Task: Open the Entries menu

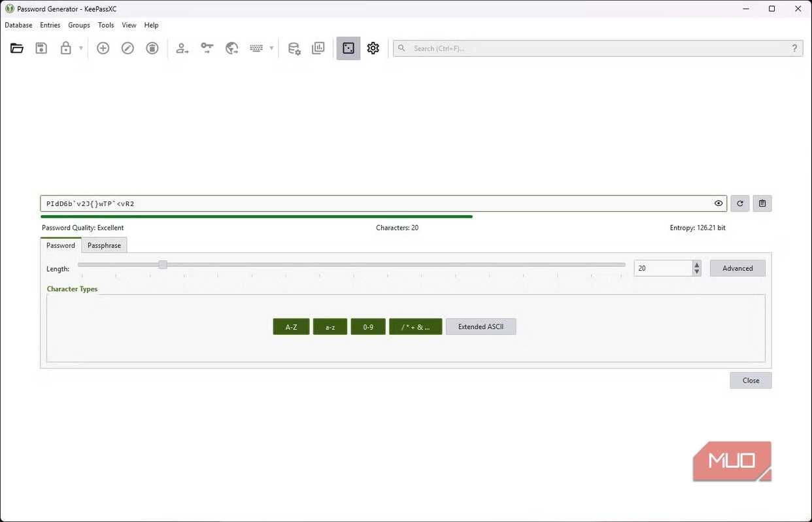Action: point(50,25)
